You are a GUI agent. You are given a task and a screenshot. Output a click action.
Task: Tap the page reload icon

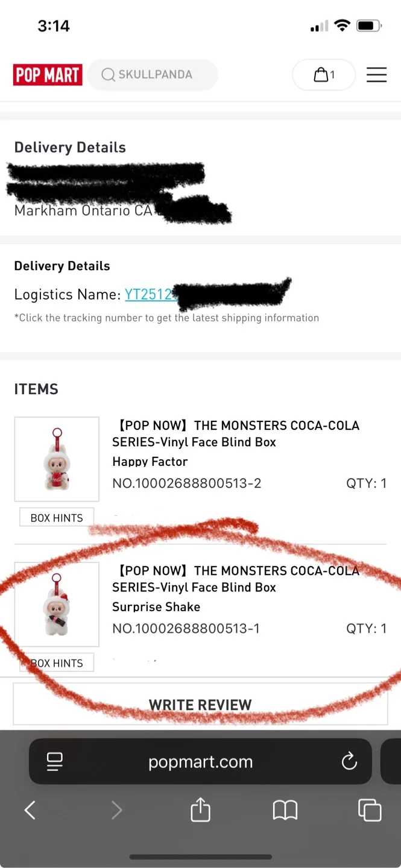point(349,761)
